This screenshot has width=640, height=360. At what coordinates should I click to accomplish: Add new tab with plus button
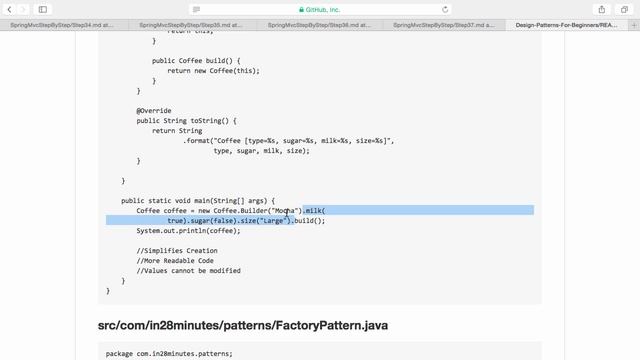tap(634, 25)
